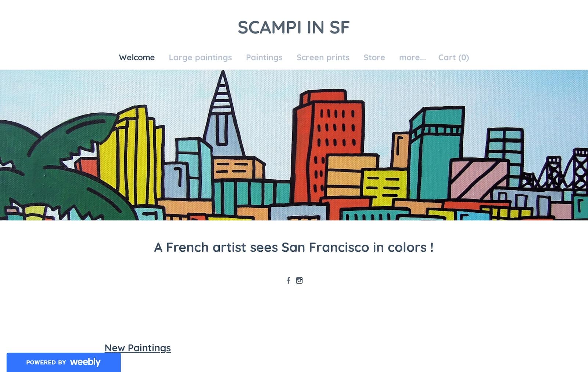Open the Screen prints gallery

pos(323,57)
